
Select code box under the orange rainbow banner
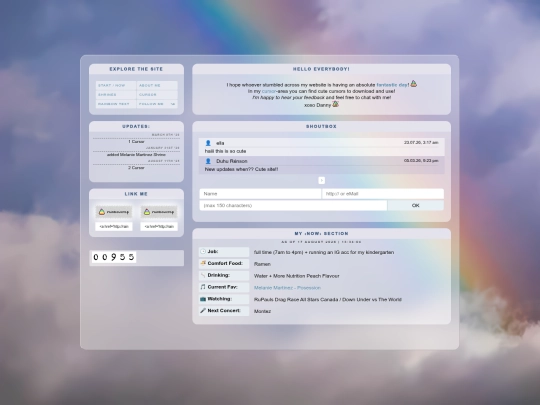114,227
